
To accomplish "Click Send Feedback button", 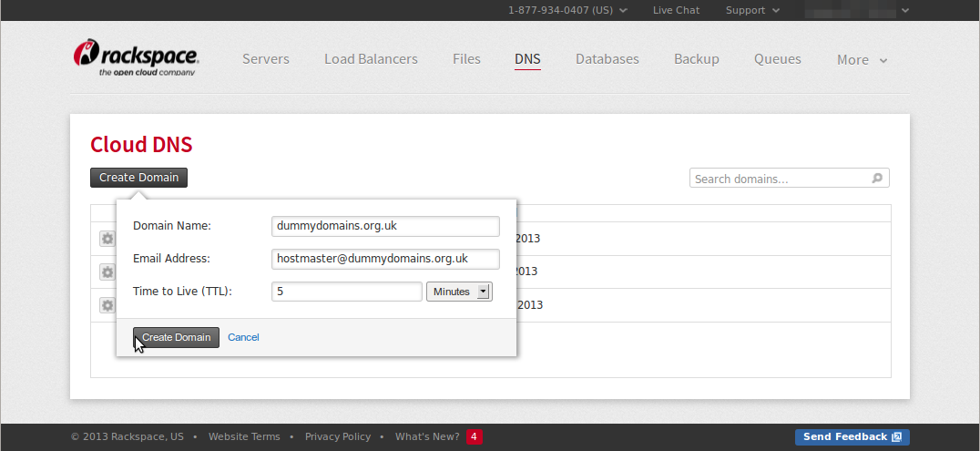I will 852,436.
